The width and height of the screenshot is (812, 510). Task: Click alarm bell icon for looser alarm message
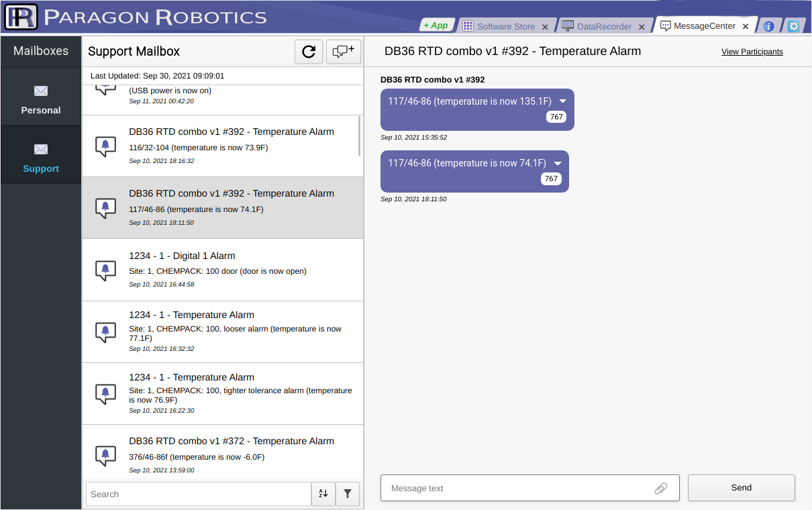(105, 331)
